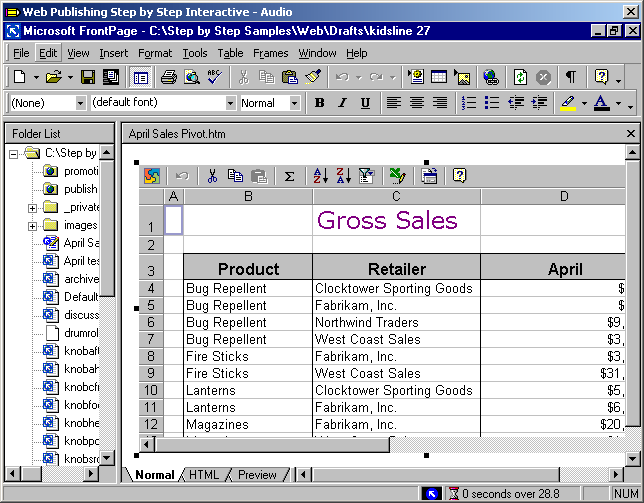644x503 pixels.
Task: Toggle Center alignment
Action: tap(416, 103)
